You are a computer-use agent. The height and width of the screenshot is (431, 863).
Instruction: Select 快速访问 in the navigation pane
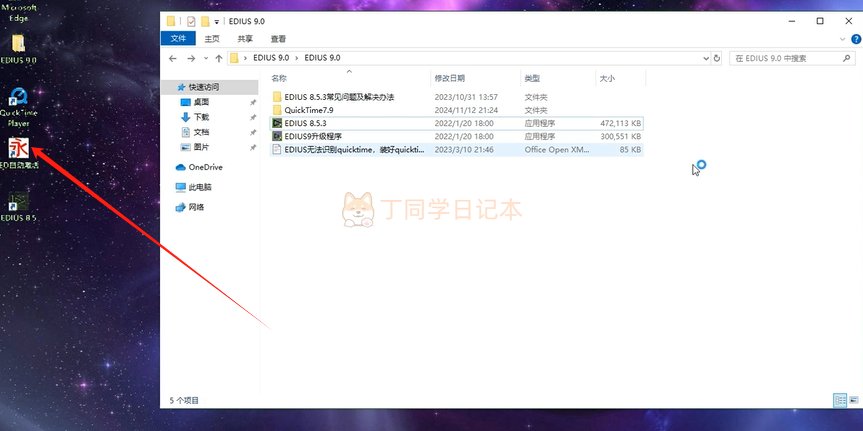pos(210,87)
